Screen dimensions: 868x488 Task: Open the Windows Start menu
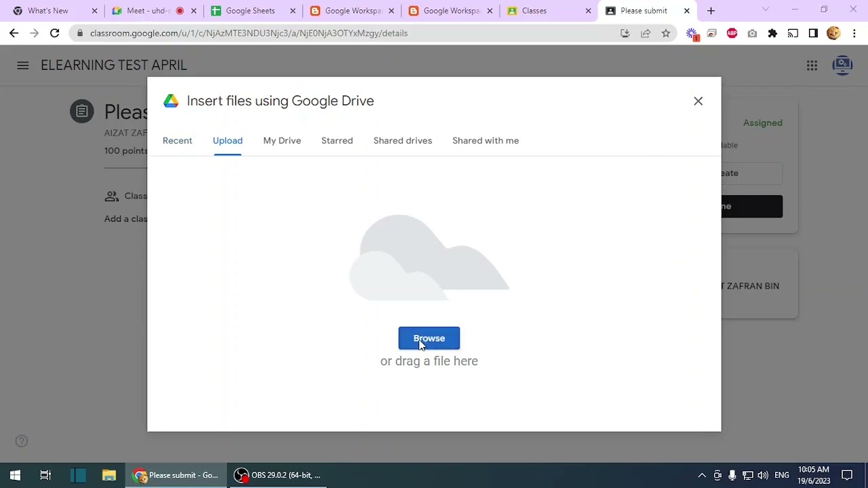(15, 475)
